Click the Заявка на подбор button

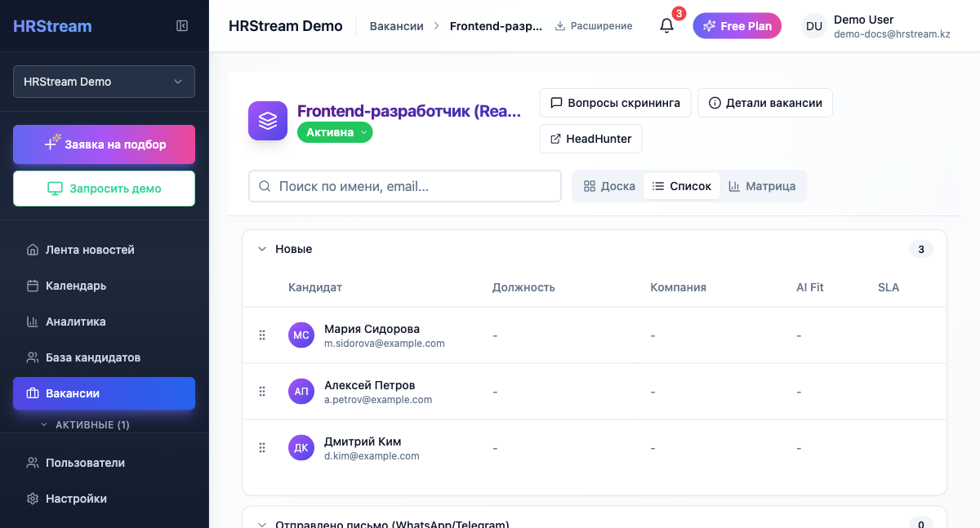(x=104, y=144)
